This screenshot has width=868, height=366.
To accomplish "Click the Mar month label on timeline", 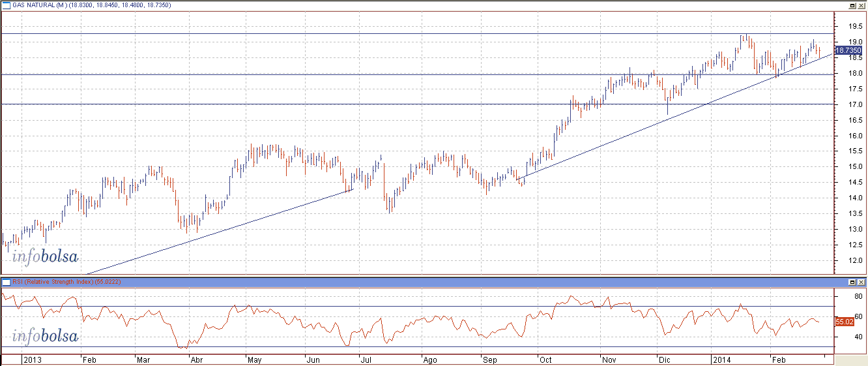I will coord(143,359).
